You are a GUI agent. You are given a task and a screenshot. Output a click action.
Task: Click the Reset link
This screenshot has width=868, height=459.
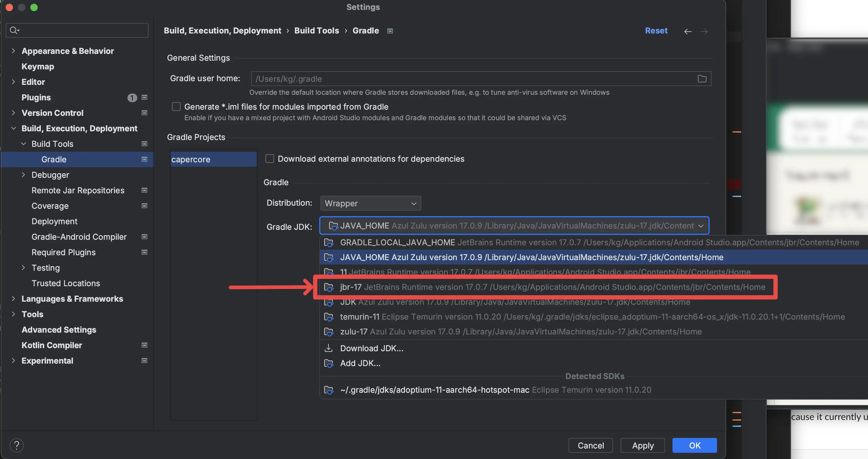click(656, 31)
